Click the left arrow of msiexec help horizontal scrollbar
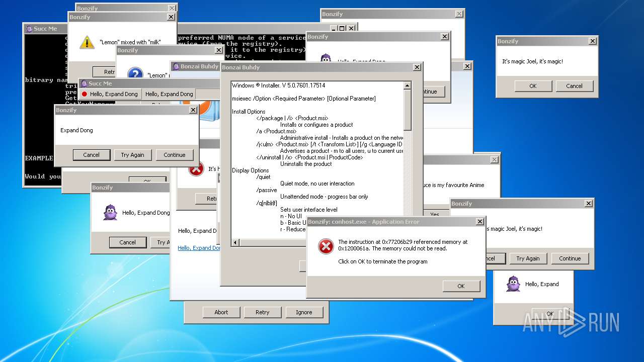644x362 pixels. tap(235, 243)
